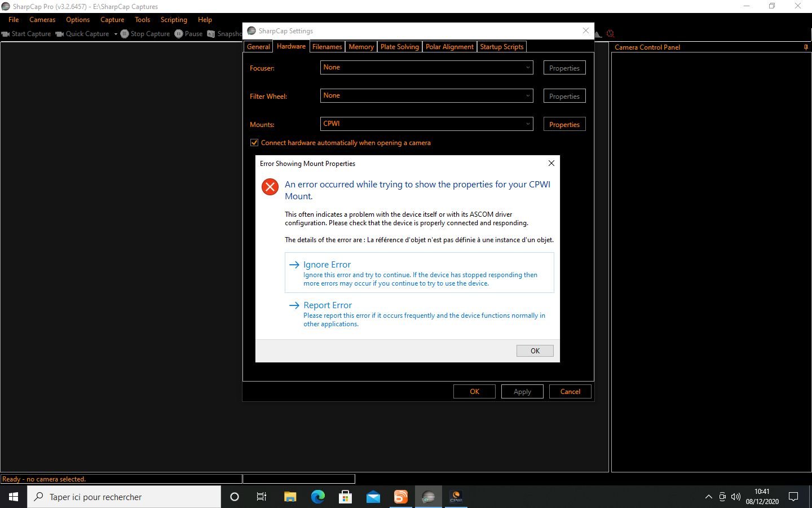Click the Stop Capture toolbar icon

(x=125, y=34)
